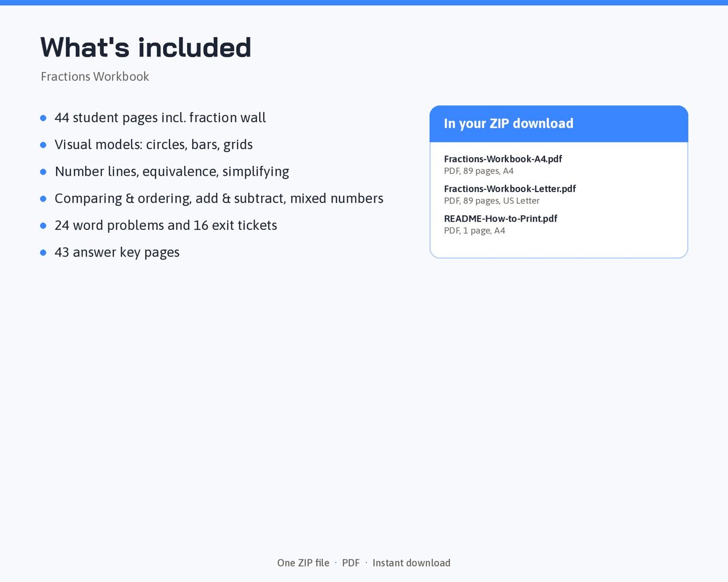The width and height of the screenshot is (728, 582).
Task: Click the 44 student pages incl. fraction wall text
Action: coord(160,118)
